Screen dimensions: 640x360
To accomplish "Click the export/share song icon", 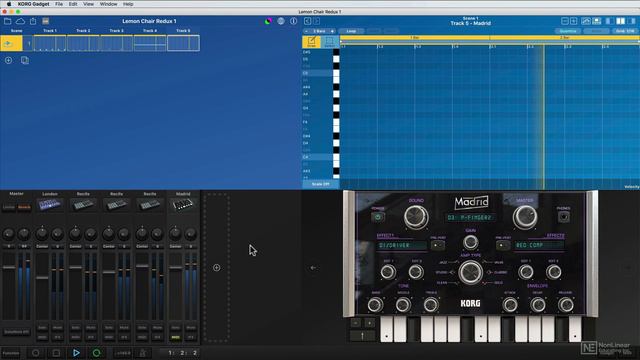I will click(33, 21).
